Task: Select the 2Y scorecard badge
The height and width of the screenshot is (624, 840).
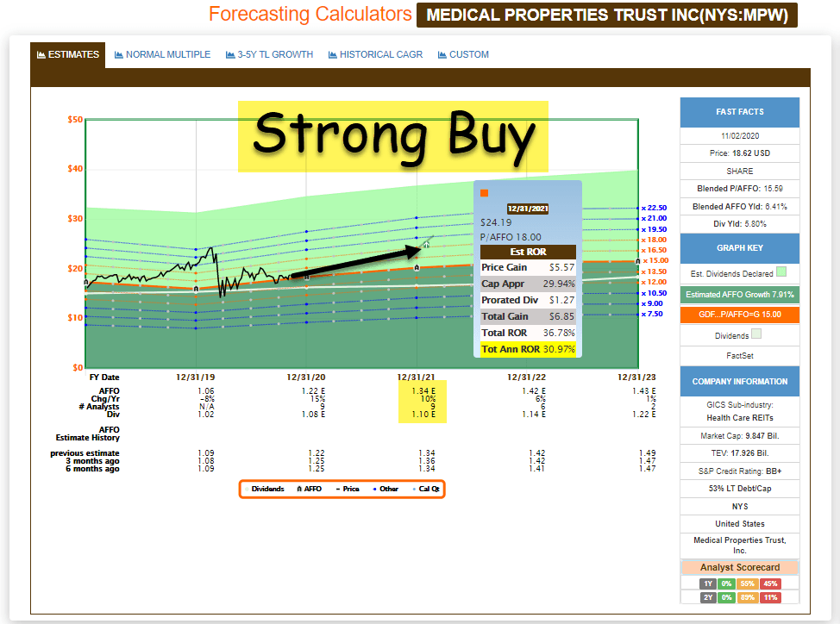Action: click(708, 597)
